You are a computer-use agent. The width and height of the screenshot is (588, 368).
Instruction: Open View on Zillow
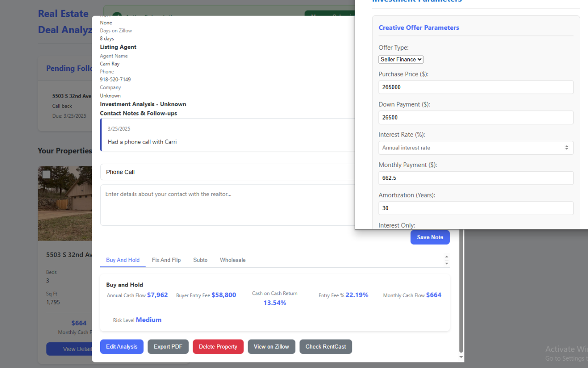tap(271, 346)
